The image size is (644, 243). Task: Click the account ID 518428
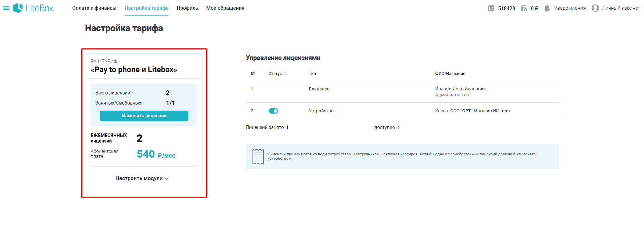506,8
